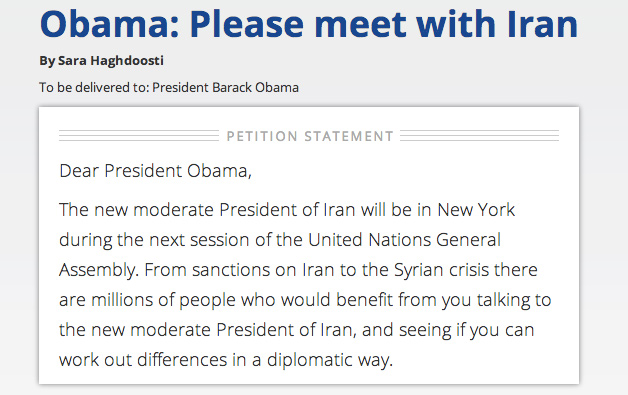Click the Dear President Obama salutation
The image size is (628, 395).
pyautogui.click(x=155, y=171)
